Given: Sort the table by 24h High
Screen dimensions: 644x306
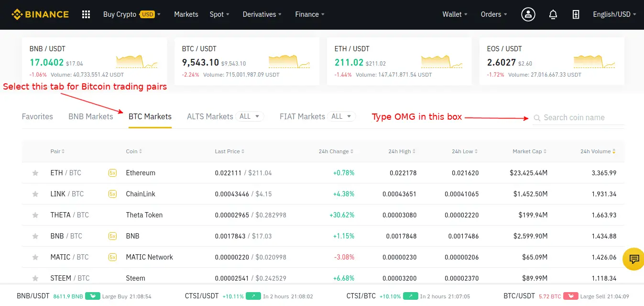Looking at the screenshot, I should 402,151.
